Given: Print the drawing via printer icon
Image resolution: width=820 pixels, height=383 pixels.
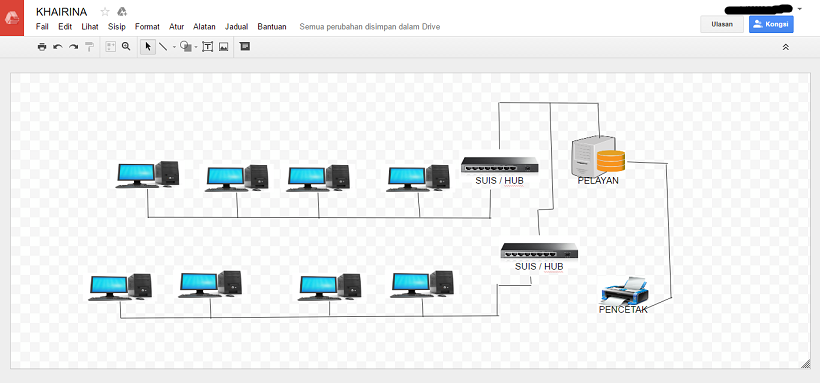Looking at the screenshot, I should [42, 47].
